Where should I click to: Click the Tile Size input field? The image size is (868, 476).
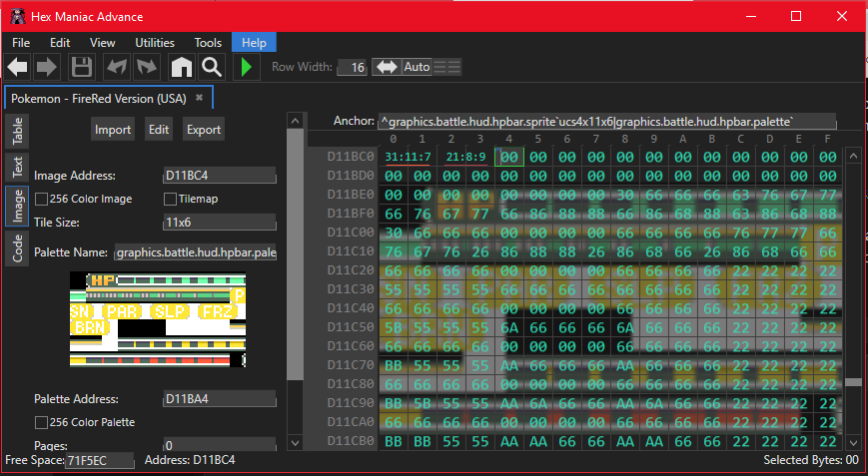[x=219, y=223]
